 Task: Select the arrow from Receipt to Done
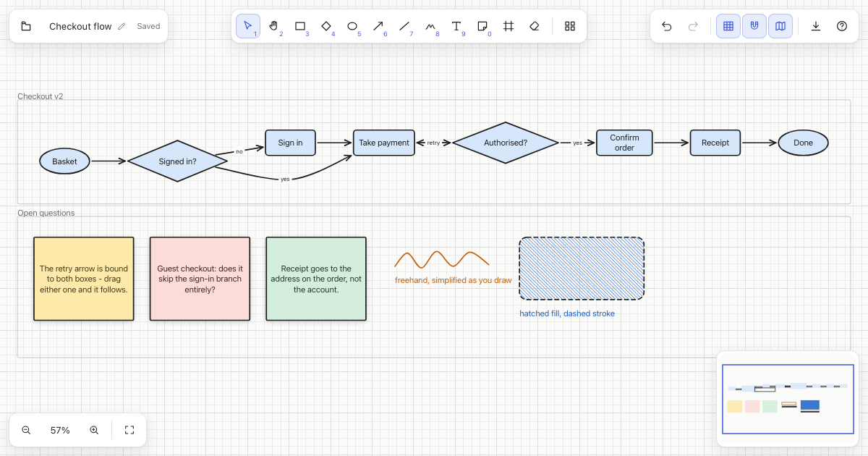tap(760, 143)
